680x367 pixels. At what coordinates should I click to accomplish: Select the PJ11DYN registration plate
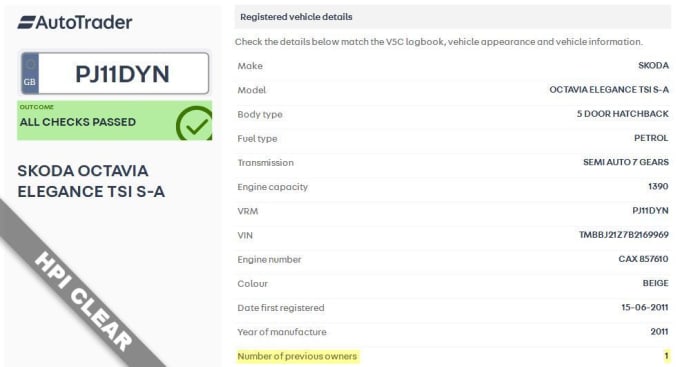point(115,73)
